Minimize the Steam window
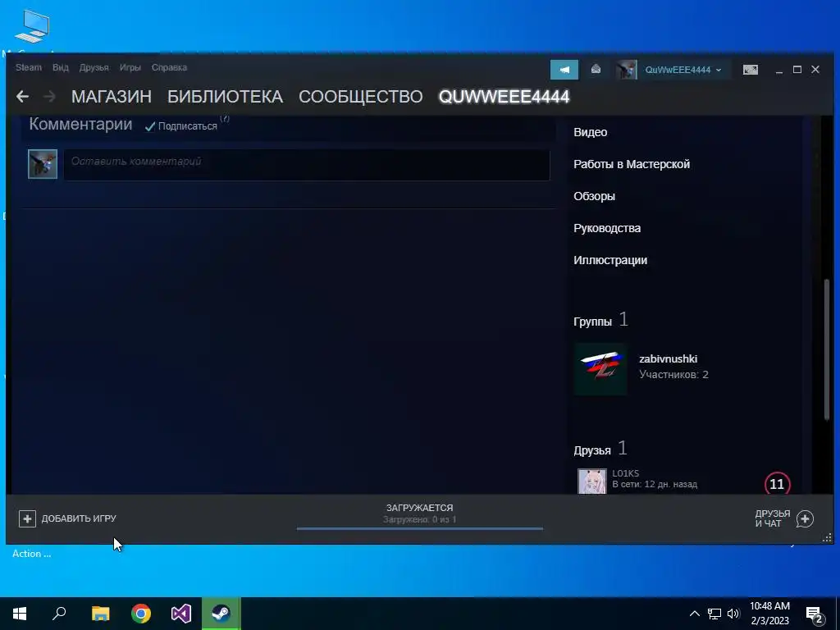Viewport: 840px width, 630px height. click(x=779, y=71)
